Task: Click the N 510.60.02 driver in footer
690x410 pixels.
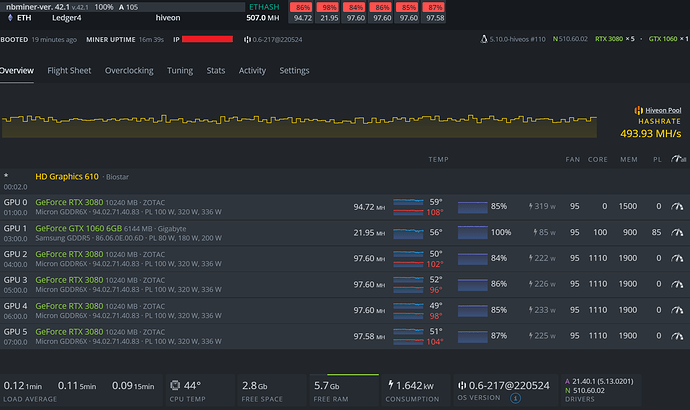Action: pos(585,391)
